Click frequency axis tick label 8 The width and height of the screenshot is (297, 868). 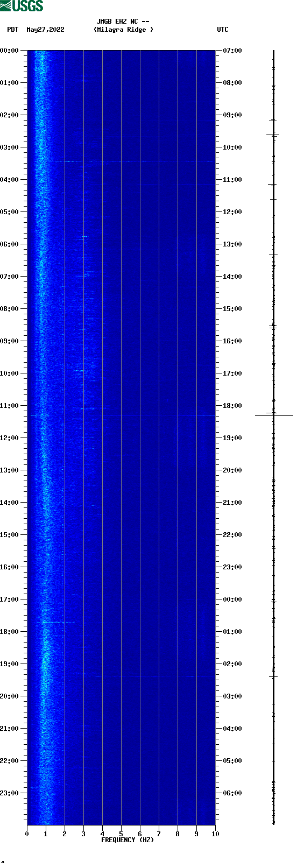pos(178,834)
